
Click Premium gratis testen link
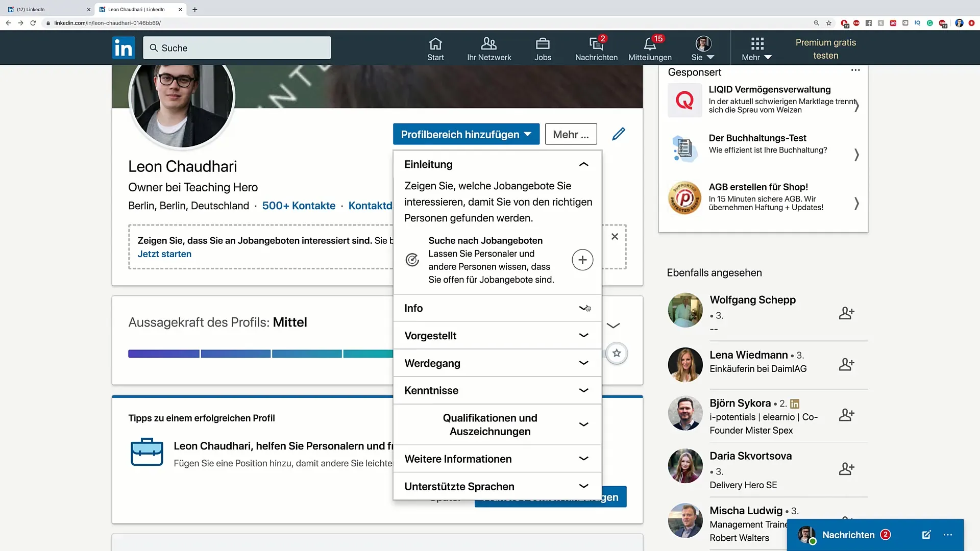825,49
